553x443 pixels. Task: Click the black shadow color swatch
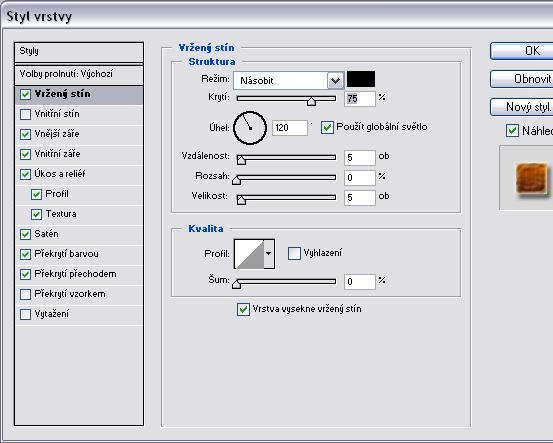point(361,79)
